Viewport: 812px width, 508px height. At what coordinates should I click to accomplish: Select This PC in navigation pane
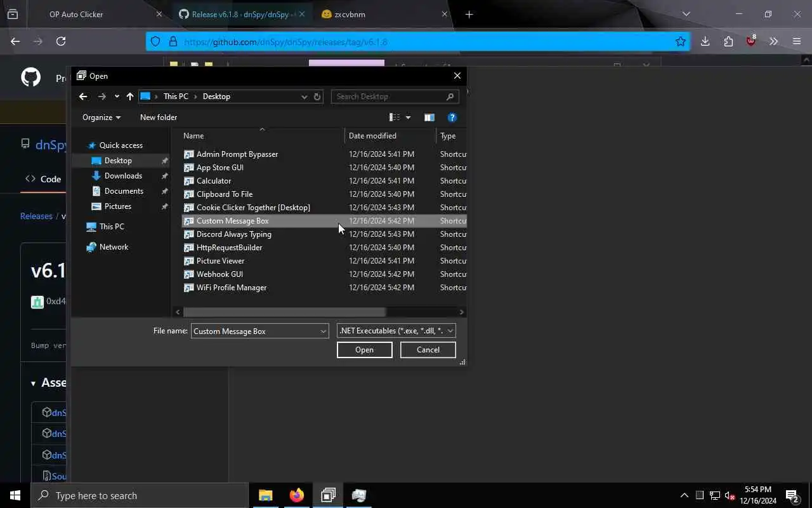(112, 227)
